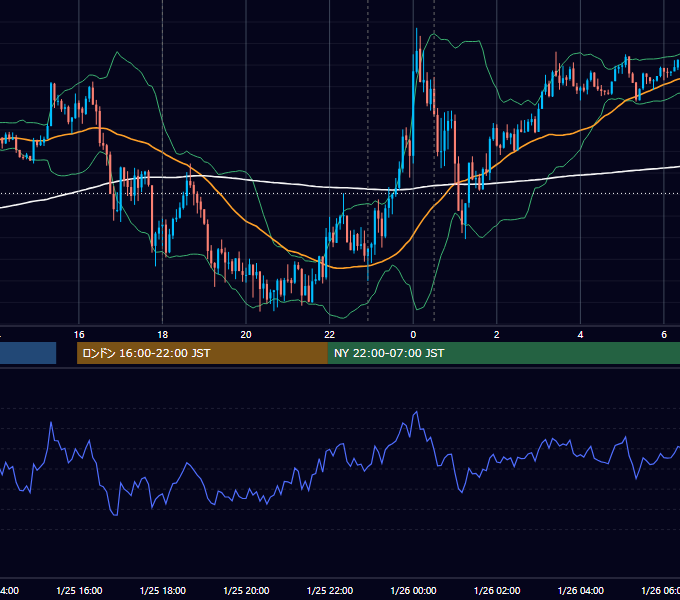This screenshot has height=600, width=680.
Task: Select the ロンドン 16:00-22:00 JST session bar
Action: coord(202,353)
